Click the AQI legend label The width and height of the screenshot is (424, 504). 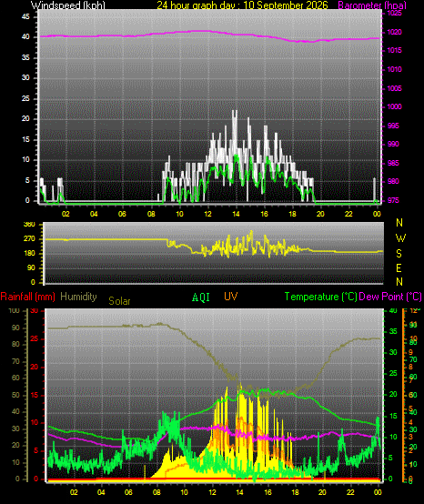click(201, 297)
